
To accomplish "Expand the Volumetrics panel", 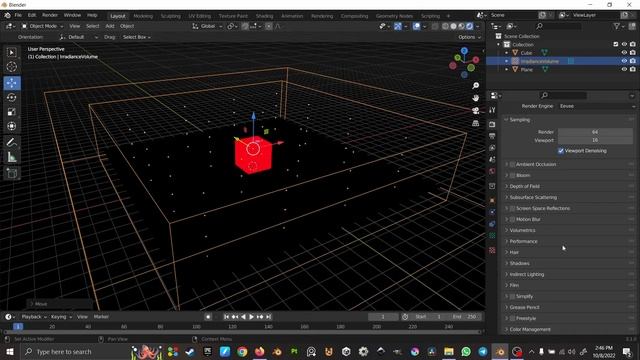I will [x=522, y=230].
